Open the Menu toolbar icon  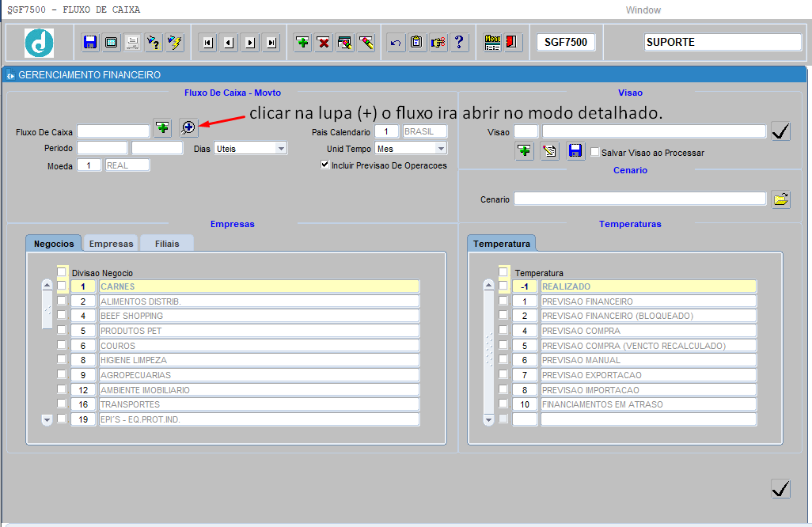coord(492,42)
